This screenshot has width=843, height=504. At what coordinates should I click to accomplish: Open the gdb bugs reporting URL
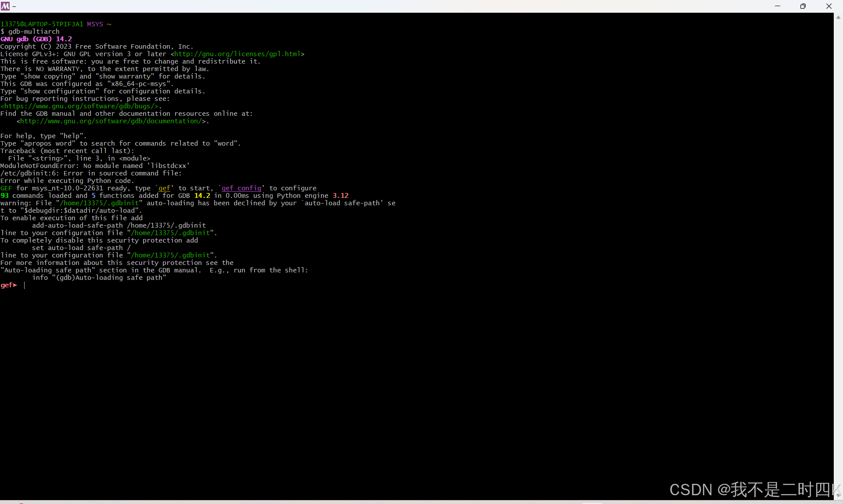pyautogui.click(x=79, y=106)
